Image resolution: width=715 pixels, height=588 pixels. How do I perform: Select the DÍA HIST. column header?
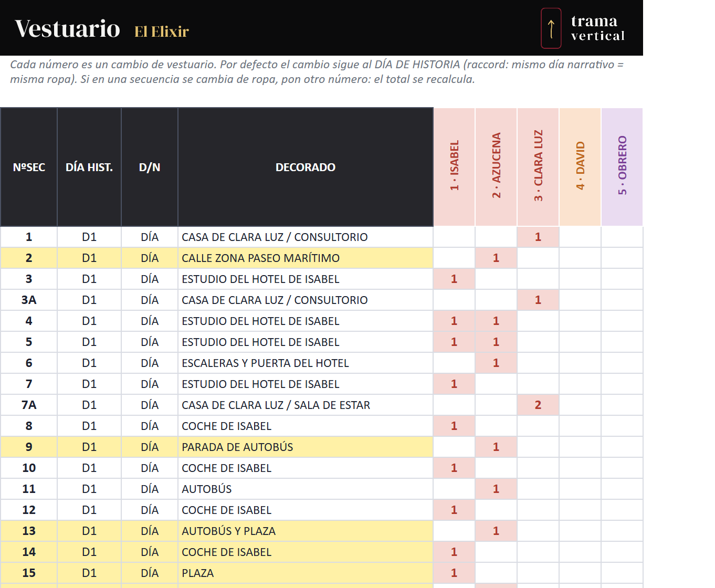[89, 167]
